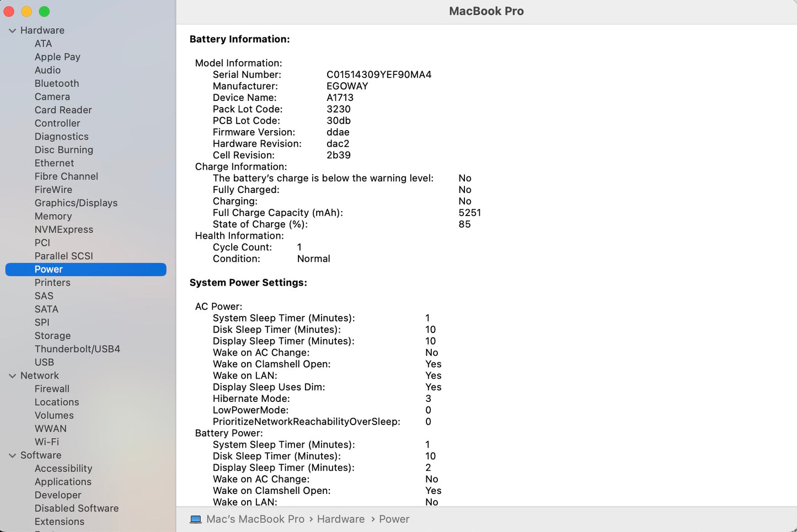This screenshot has height=532, width=797.
Task: Show the NVMExpress information
Action: (x=63, y=229)
